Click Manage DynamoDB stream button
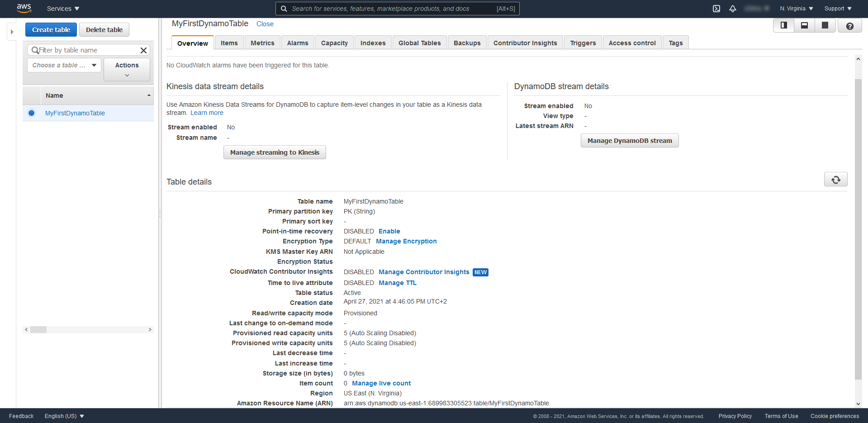 pyautogui.click(x=630, y=141)
